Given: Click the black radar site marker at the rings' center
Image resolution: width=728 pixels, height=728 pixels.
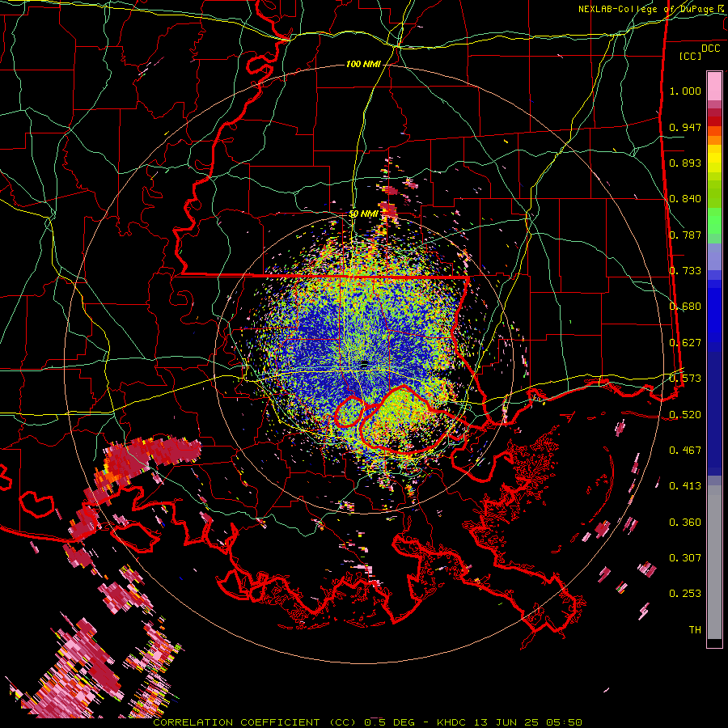Looking at the screenshot, I should tap(364, 363).
